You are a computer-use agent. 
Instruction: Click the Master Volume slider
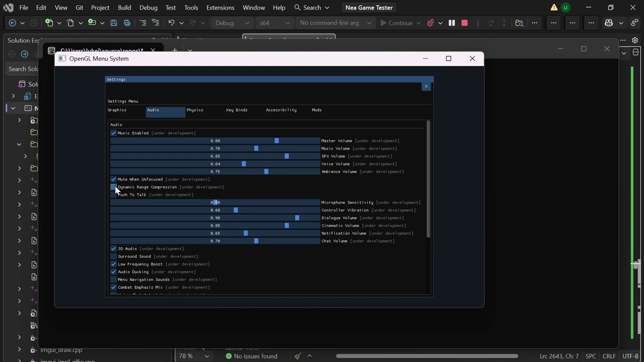point(215,141)
